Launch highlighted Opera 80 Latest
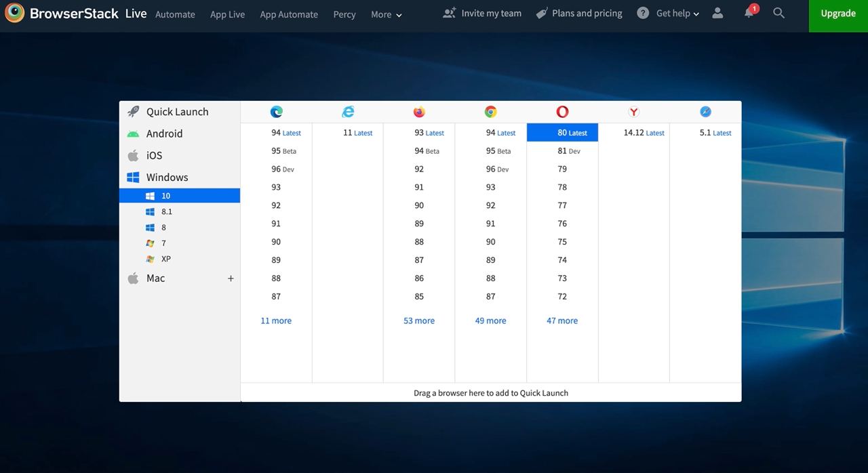 (562, 133)
